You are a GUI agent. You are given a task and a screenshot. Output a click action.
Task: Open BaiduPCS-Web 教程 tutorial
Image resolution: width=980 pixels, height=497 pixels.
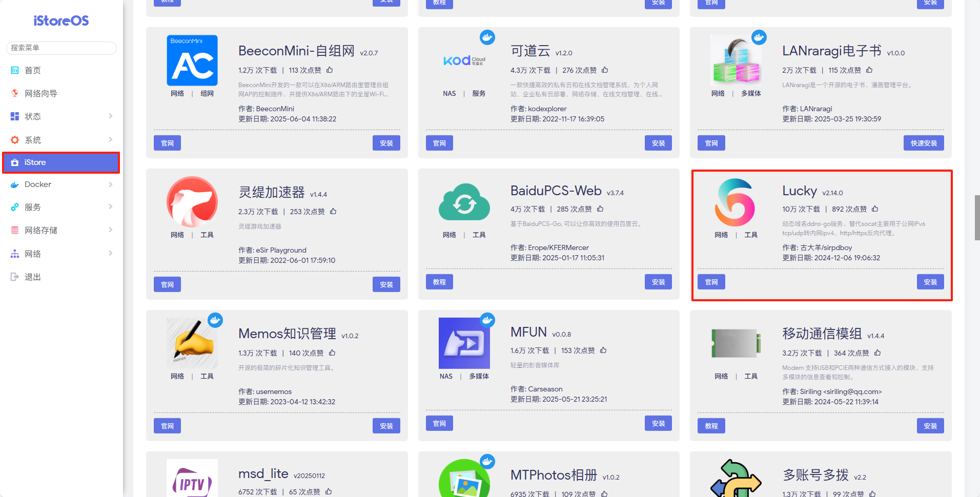click(440, 282)
